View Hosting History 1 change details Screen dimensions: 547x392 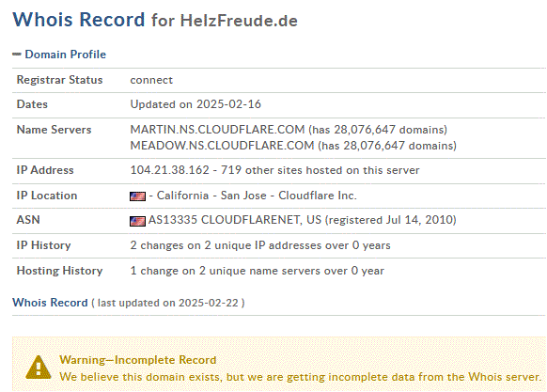point(258,271)
